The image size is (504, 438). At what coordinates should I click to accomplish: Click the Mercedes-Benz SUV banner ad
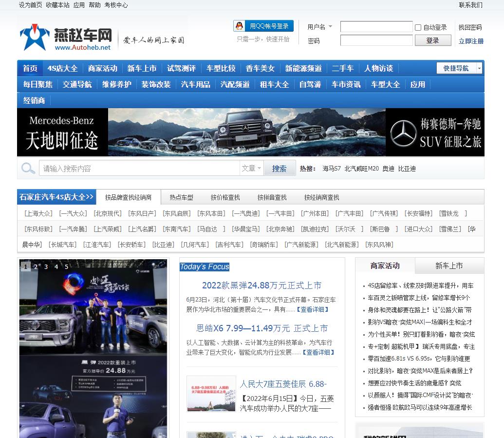click(x=251, y=132)
